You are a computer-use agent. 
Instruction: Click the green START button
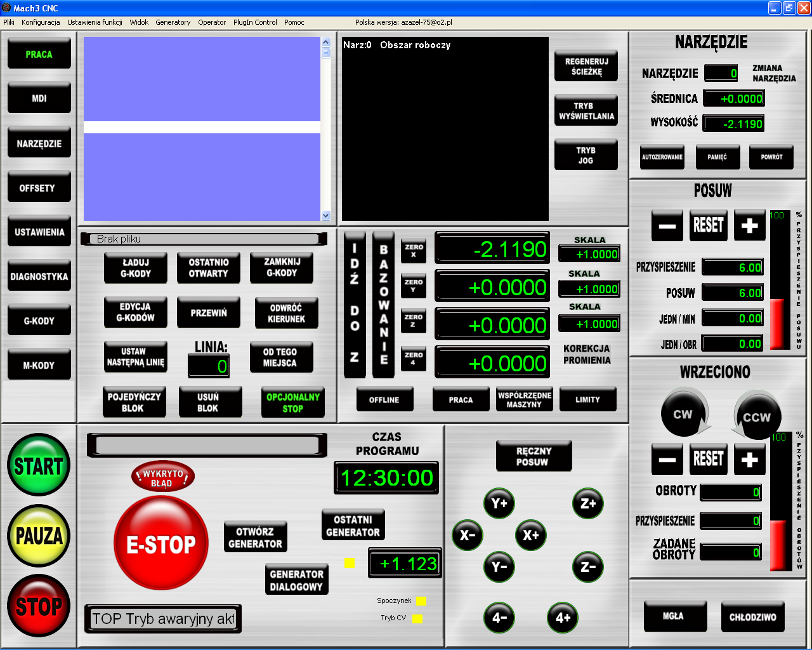point(39,465)
